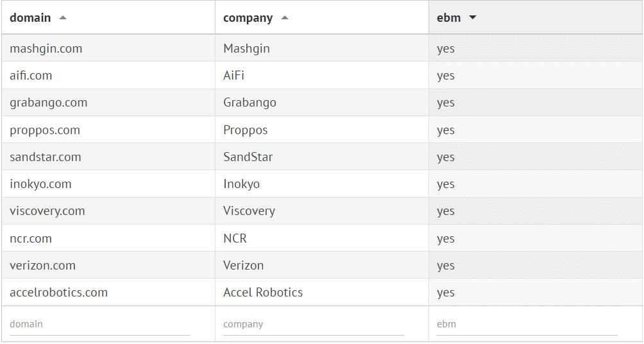
Task: Select the Verizon company cell
Action: 243,266
